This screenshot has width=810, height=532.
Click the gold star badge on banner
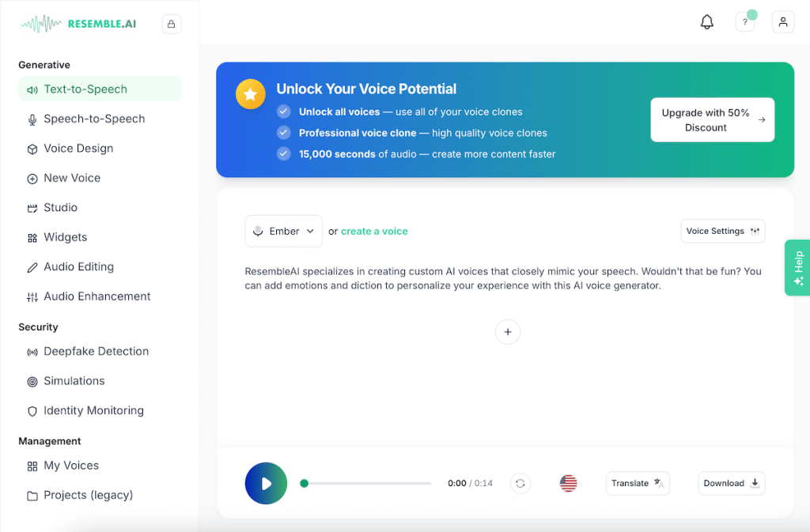click(251, 94)
